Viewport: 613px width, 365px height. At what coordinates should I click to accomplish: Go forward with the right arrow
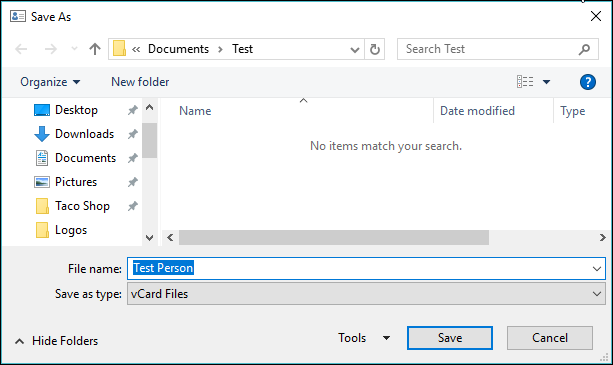click(x=51, y=49)
